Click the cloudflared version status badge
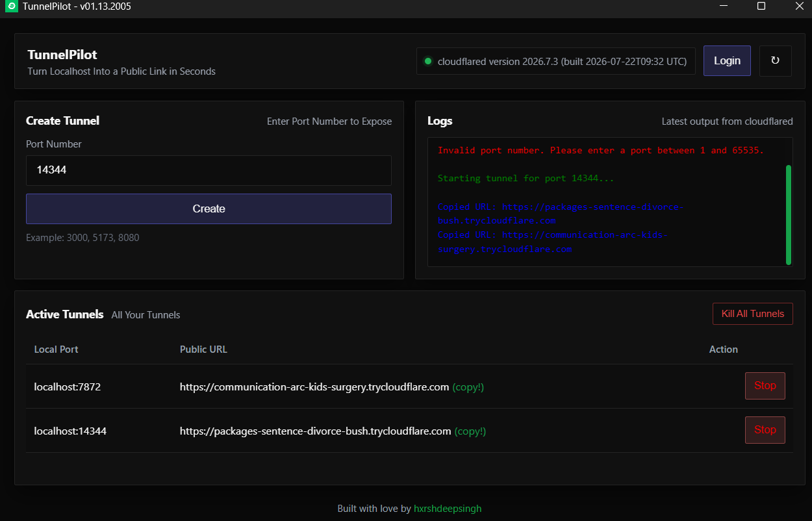This screenshot has width=812, height=521. 556,61
